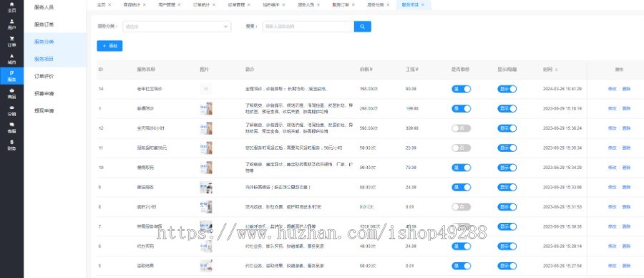
Task: Switch to the 用户管理 tab
Action: coord(166,5)
